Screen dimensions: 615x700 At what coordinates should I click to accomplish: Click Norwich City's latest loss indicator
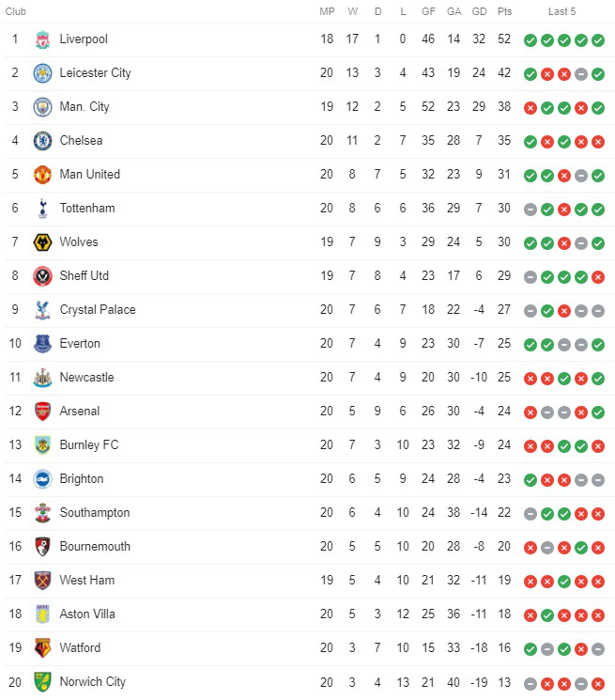(x=598, y=683)
